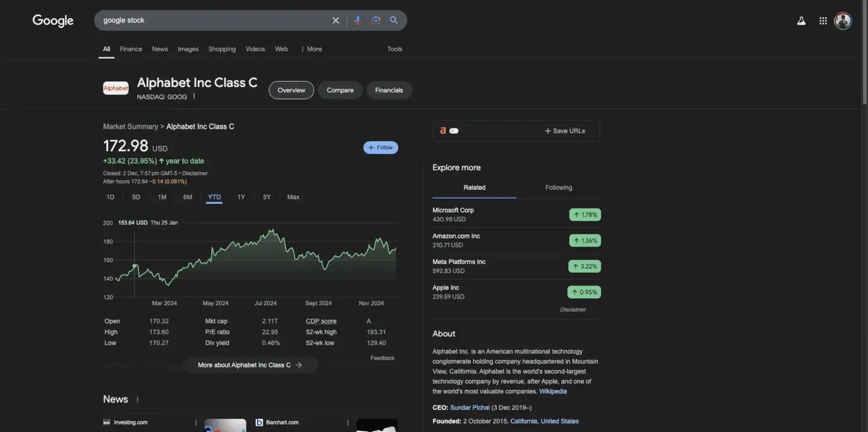868x432 pixels.
Task: Open the CDP score label link
Action: click(321, 321)
